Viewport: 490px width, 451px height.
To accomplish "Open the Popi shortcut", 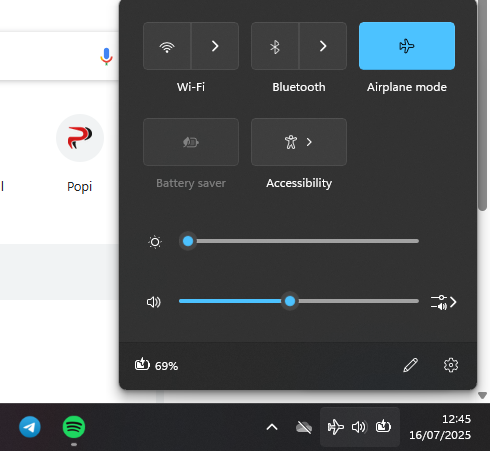I will pos(80,154).
